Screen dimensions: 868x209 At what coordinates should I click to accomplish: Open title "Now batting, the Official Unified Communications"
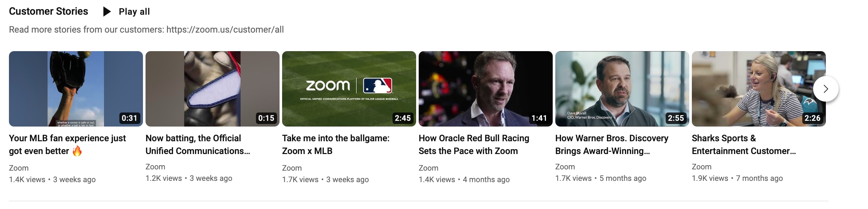click(198, 144)
